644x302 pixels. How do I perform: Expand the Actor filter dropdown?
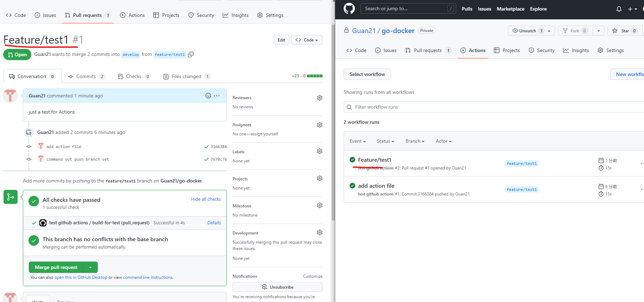(x=444, y=141)
